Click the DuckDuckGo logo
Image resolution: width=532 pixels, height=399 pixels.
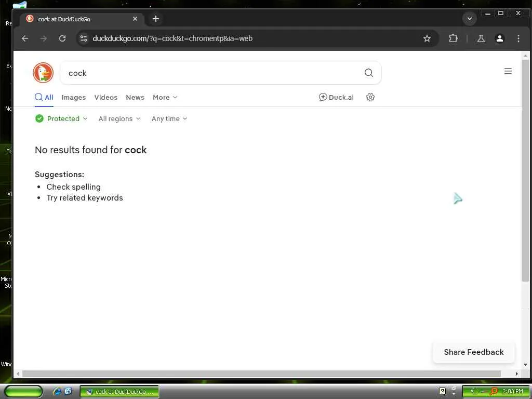click(x=43, y=73)
